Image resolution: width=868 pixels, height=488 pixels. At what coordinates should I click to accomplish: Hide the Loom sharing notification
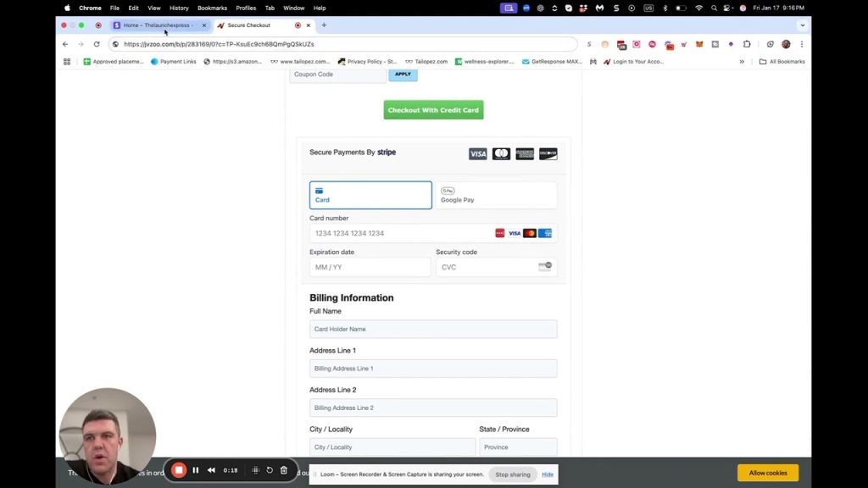point(548,474)
